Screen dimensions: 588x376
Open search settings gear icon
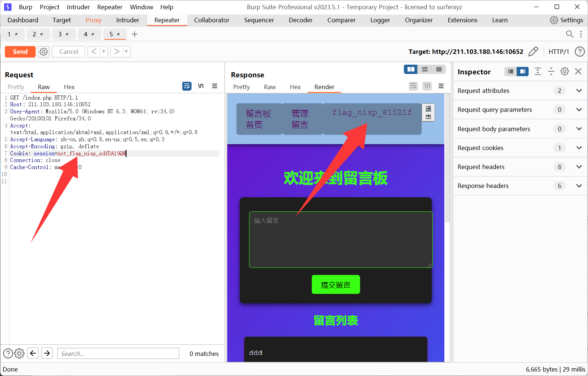(x=19, y=353)
